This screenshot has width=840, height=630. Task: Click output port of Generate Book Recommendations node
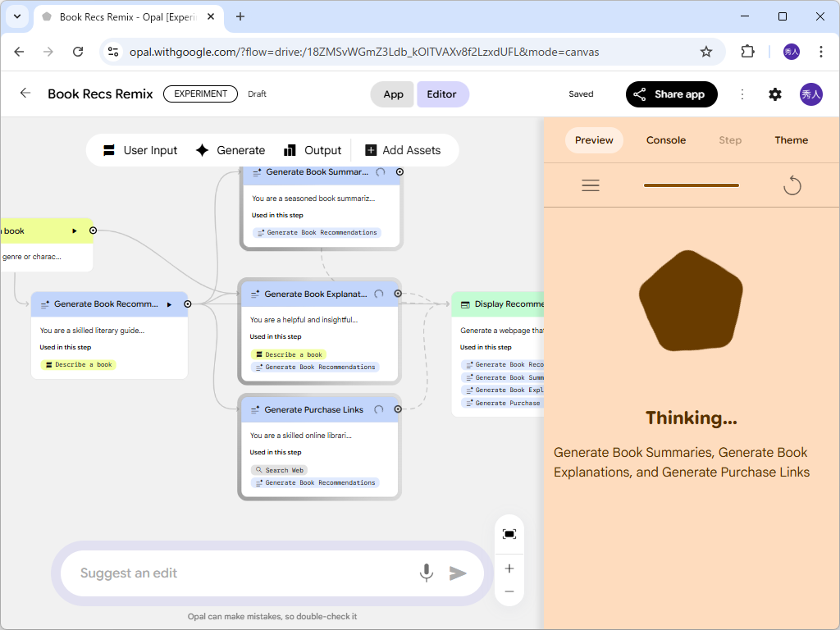click(188, 304)
